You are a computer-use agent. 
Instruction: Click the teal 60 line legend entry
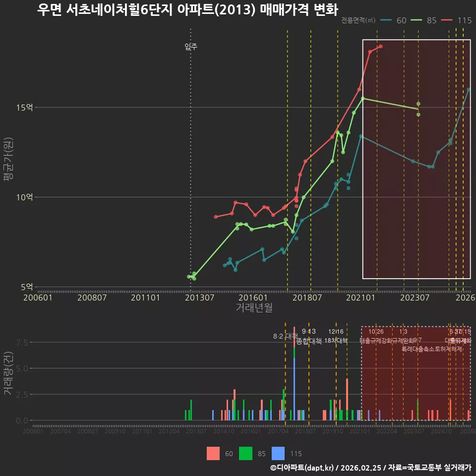point(393,20)
